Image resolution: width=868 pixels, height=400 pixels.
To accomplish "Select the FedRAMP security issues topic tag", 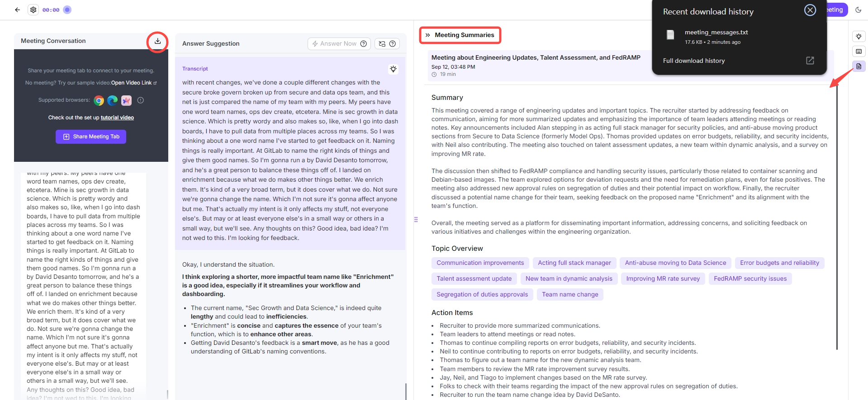I will [750, 279].
